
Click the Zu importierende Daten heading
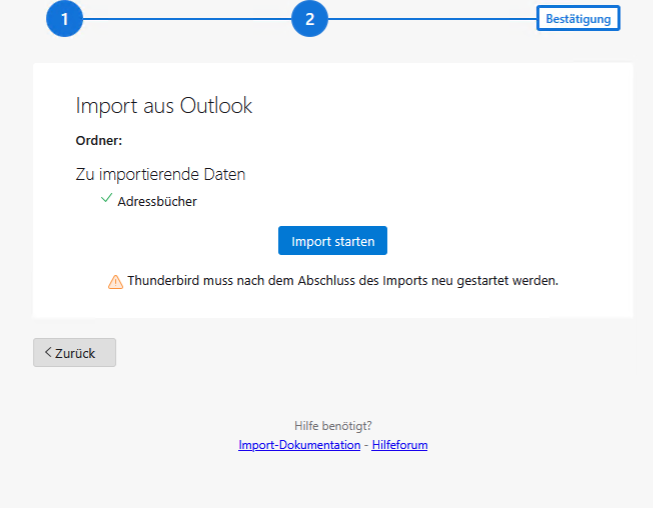click(160, 174)
